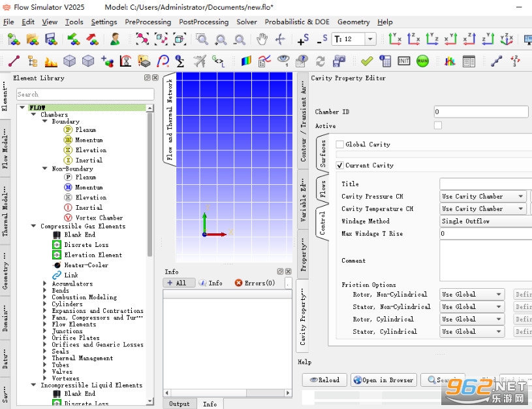Switch to the Output tab
Screen dimensions: 532x409
tap(180, 403)
